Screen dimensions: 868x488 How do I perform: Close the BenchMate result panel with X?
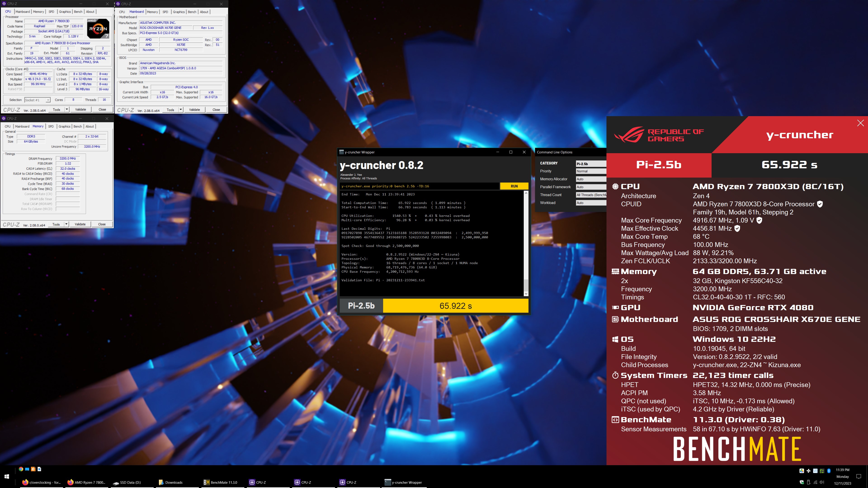[x=860, y=123]
